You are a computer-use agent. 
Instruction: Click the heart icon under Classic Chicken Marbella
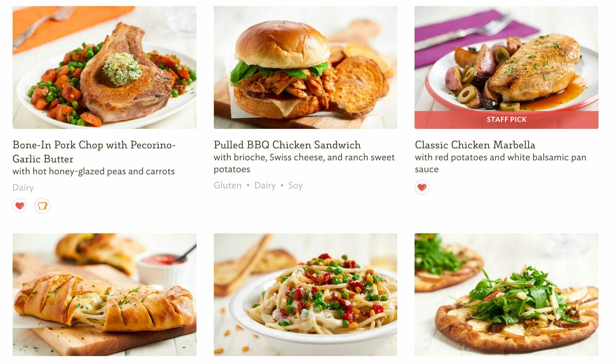pyautogui.click(x=422, y=187)
